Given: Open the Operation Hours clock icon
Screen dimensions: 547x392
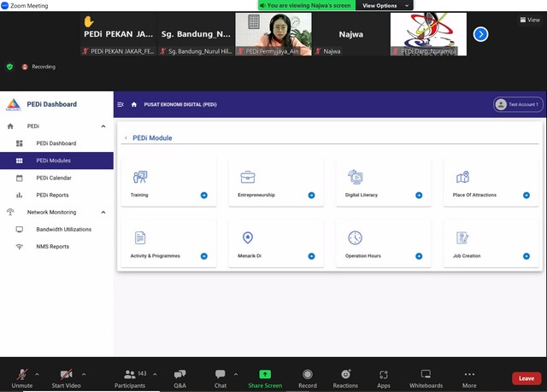Looking at the screenshot, I should pyautogui.click(x=355, y=237).
